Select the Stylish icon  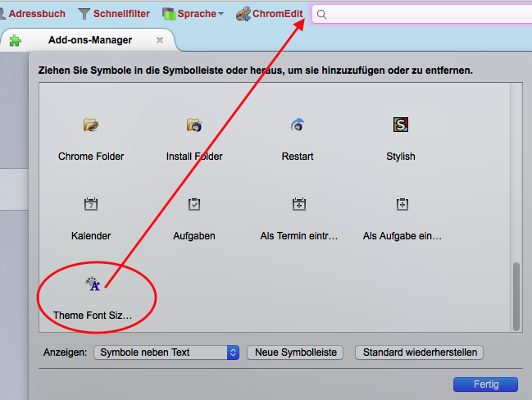(401, 125)
